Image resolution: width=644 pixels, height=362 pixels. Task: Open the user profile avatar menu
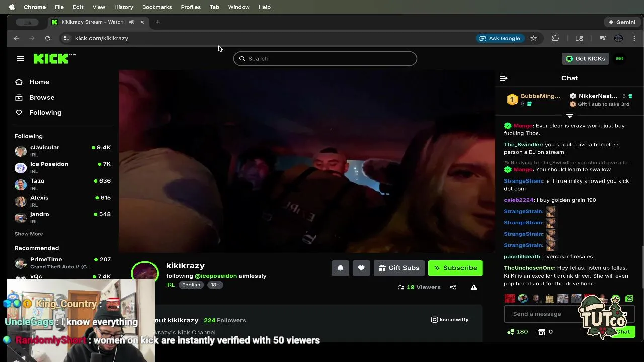point(620,59)
